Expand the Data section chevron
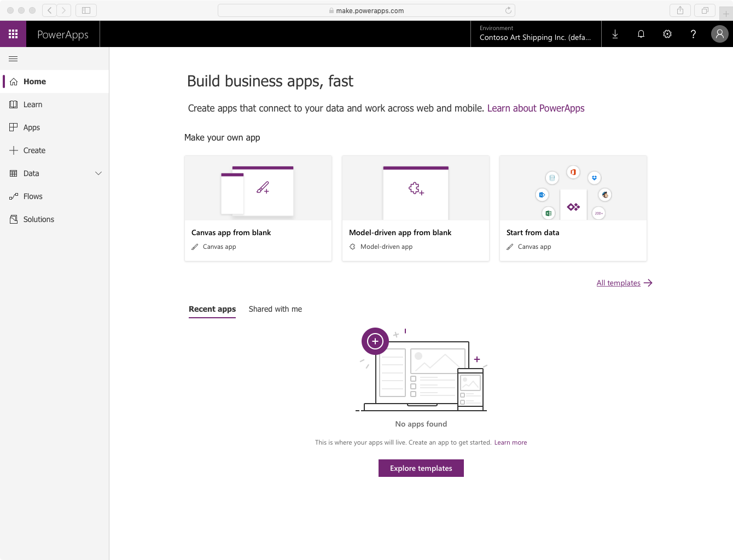 click(x=98, y=173)
